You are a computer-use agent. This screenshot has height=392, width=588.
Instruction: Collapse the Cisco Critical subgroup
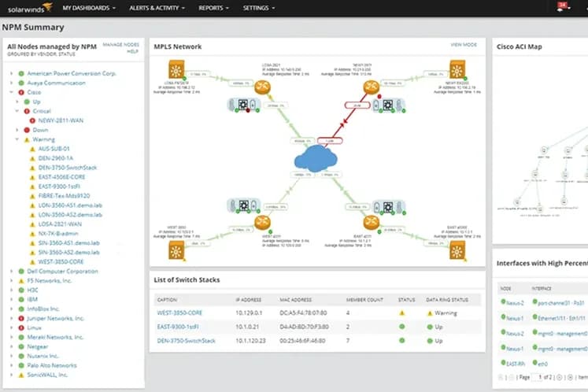17,111
